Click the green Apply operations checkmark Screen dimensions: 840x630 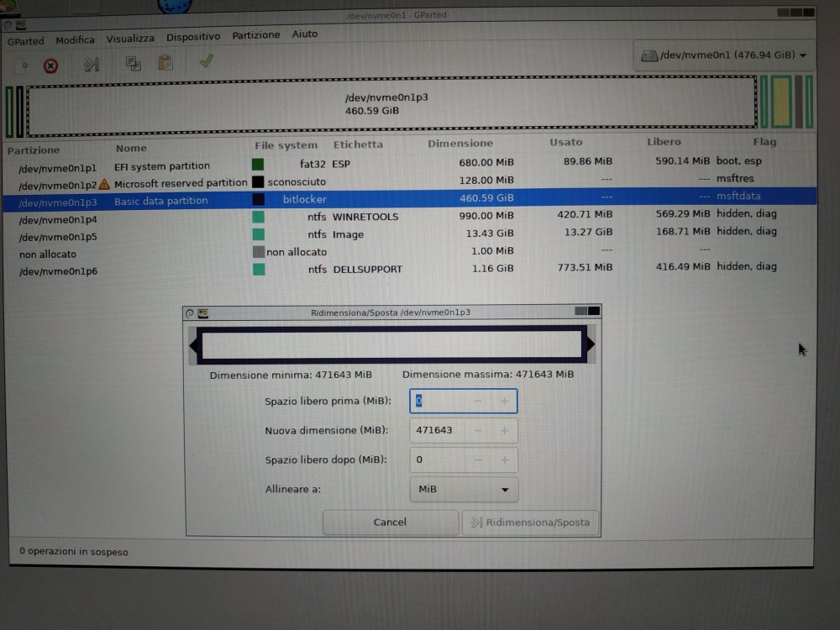(207, 60)
